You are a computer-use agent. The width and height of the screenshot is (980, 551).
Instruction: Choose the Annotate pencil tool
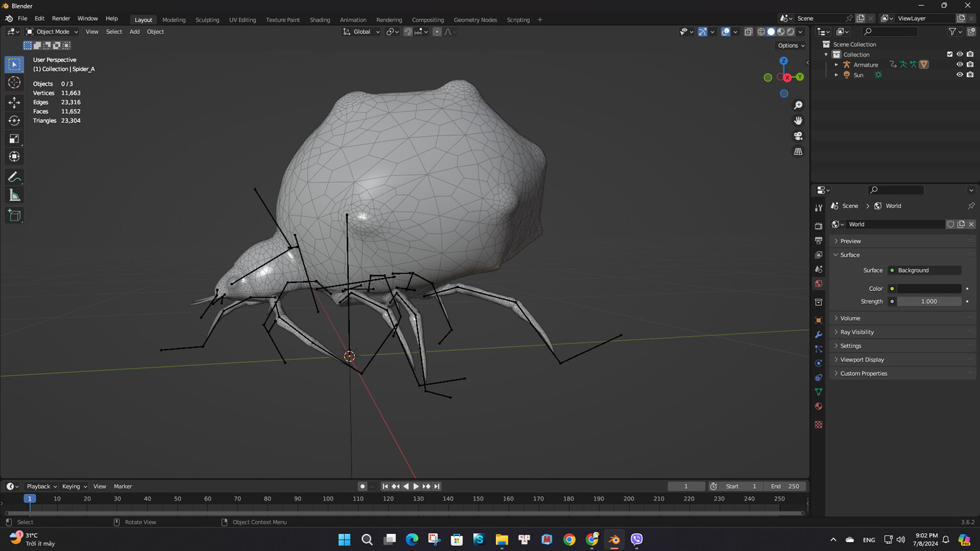pos(14,177)
